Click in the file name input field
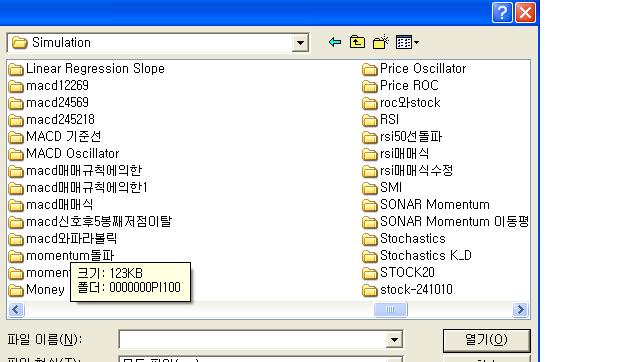Screen dimensions: 642x362 (x=252, y=339)
